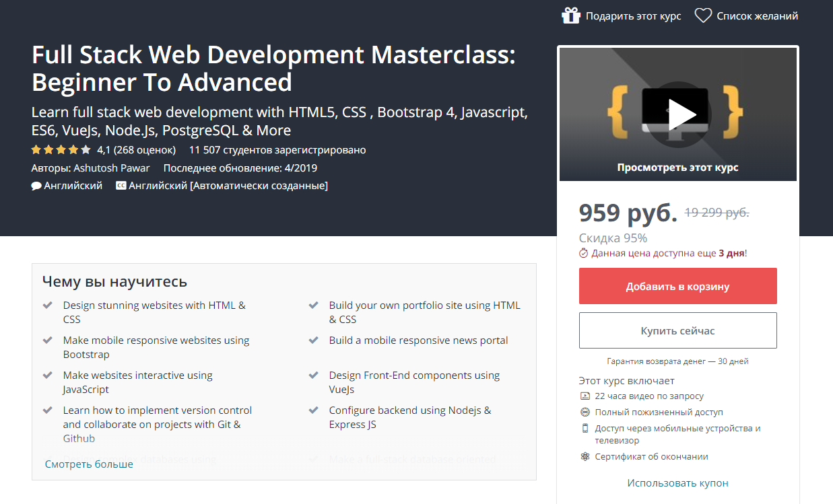The width and height of the screenshot is (833, 504).
Task: Click the mobile device access icon
Action: (585, 428)
